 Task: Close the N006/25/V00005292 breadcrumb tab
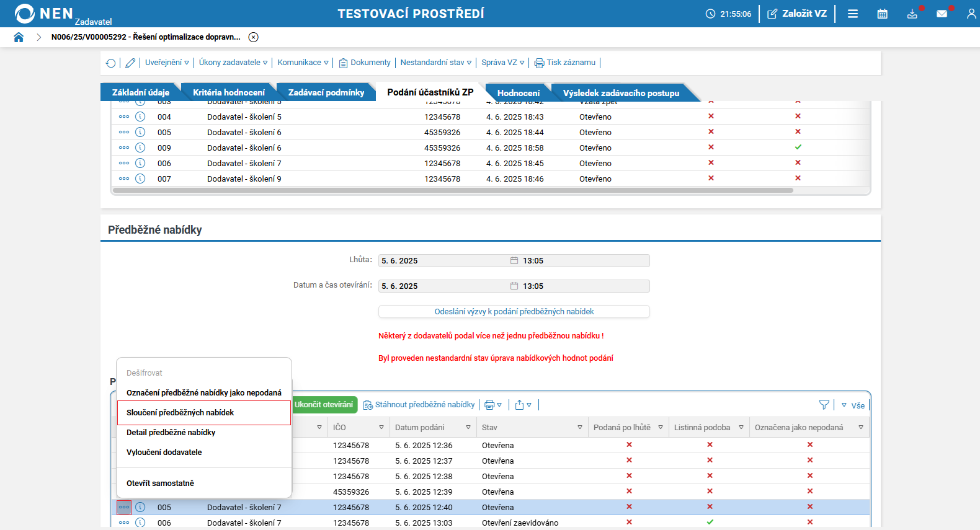(x=253, y=37)
